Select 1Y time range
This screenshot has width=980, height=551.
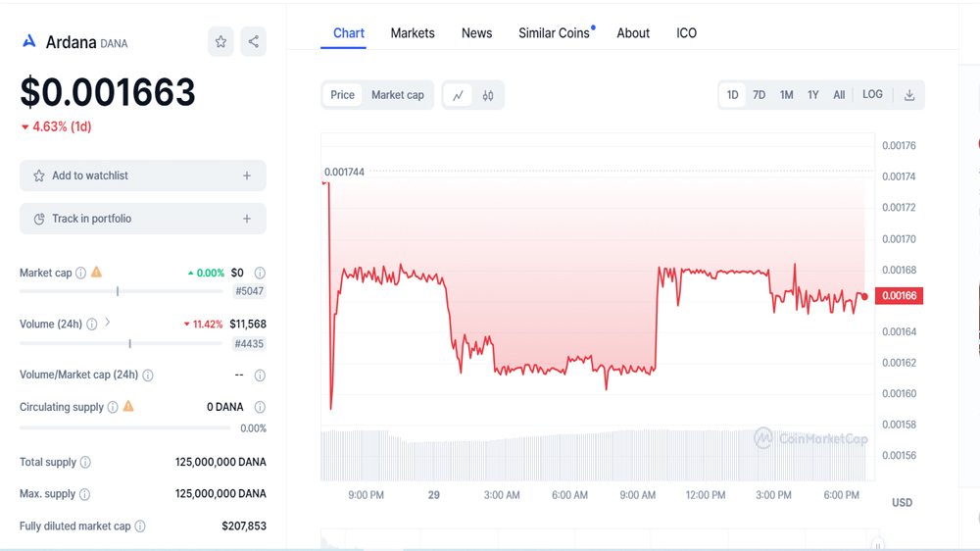point(813,95)
